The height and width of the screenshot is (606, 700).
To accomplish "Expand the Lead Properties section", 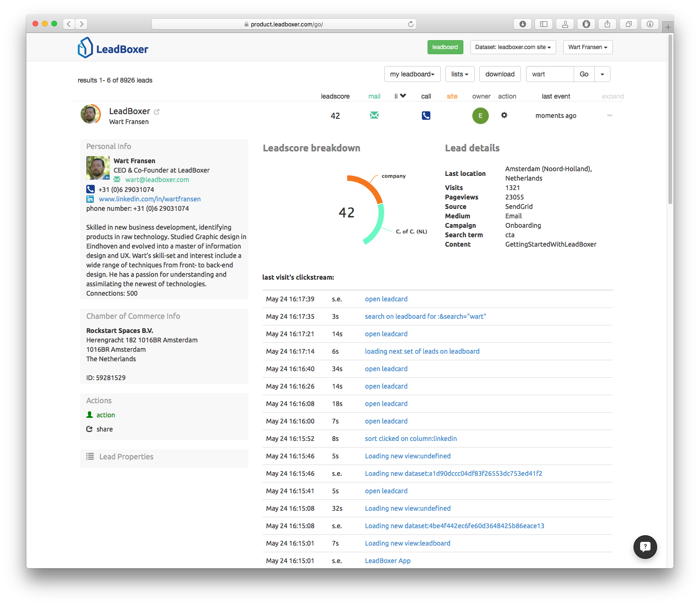I will [164, 457].
